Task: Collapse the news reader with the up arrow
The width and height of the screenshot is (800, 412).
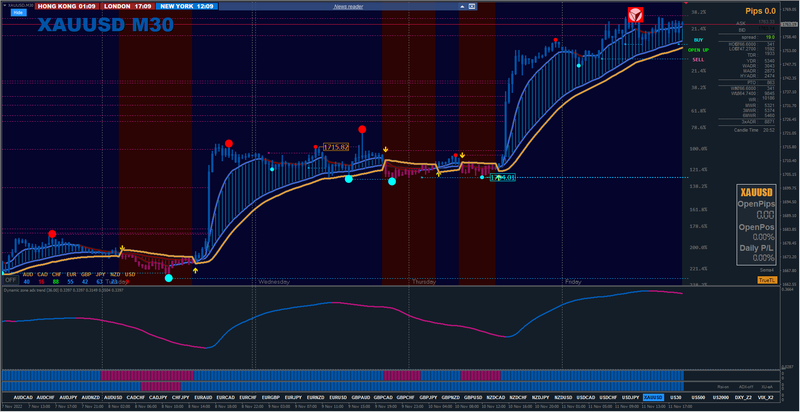Action: [x=462, y=7]
